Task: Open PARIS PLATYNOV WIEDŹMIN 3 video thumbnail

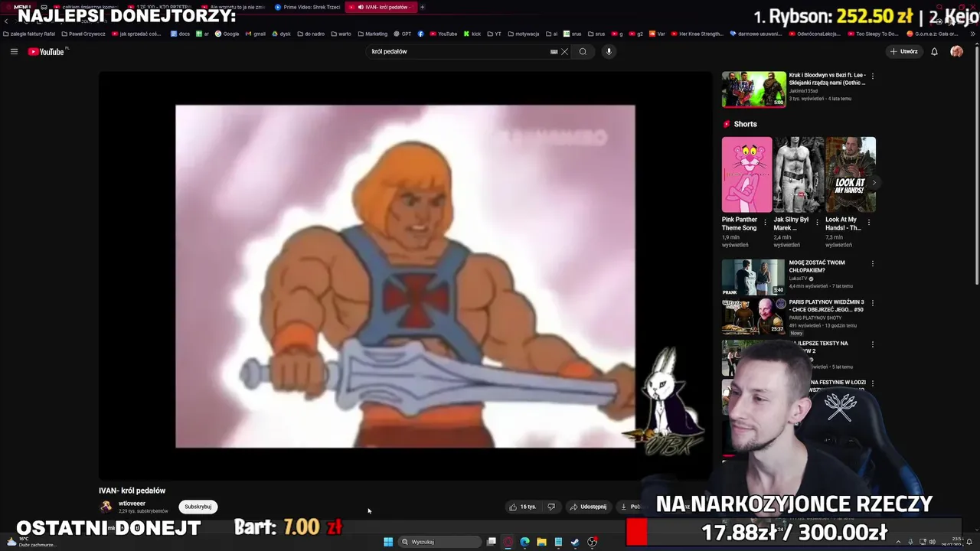Action: click(x=753, y=317)
